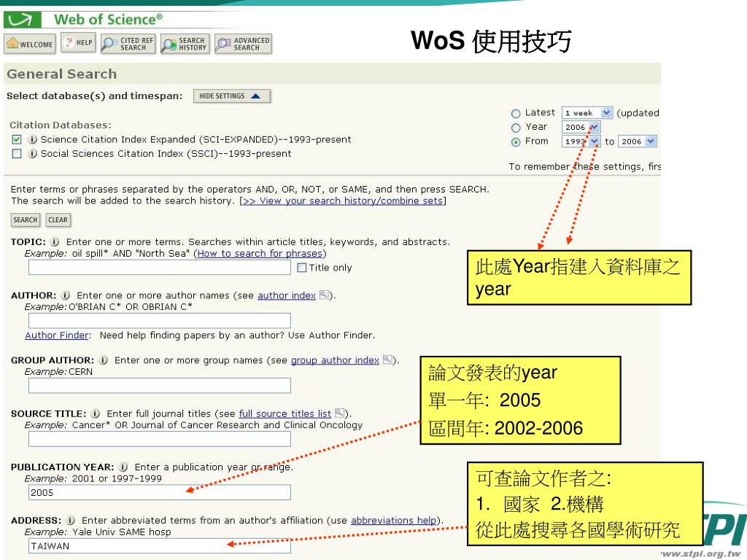Screen dimensions: 747x560
Task: Click into the SOURCE TITLE input field
Action: click(160, 438)
